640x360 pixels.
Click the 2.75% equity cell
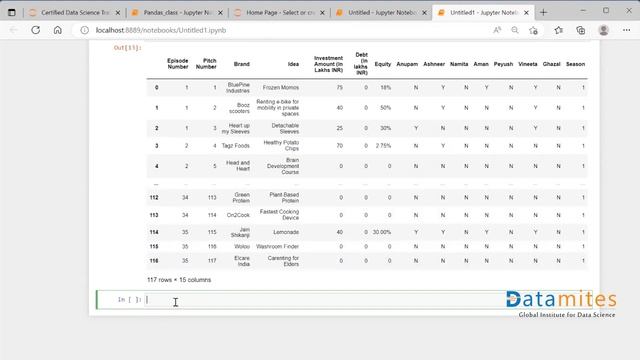click(x=383, y=146)
